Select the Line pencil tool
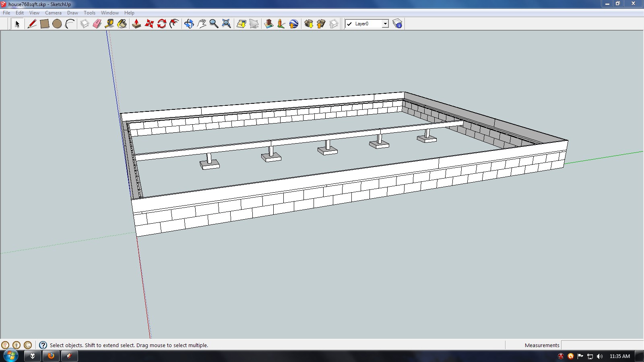Viewport: 644px width, 362px height. (32, 24)
